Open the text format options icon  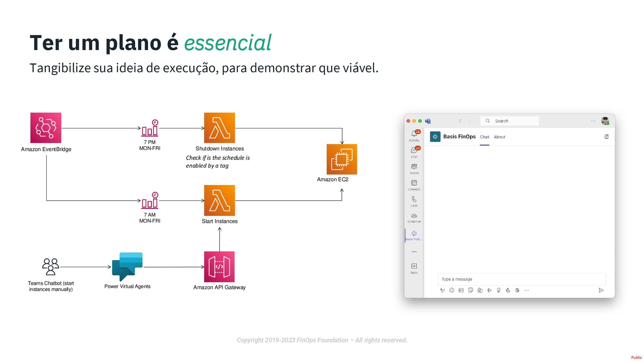click(x=442, y=290)
